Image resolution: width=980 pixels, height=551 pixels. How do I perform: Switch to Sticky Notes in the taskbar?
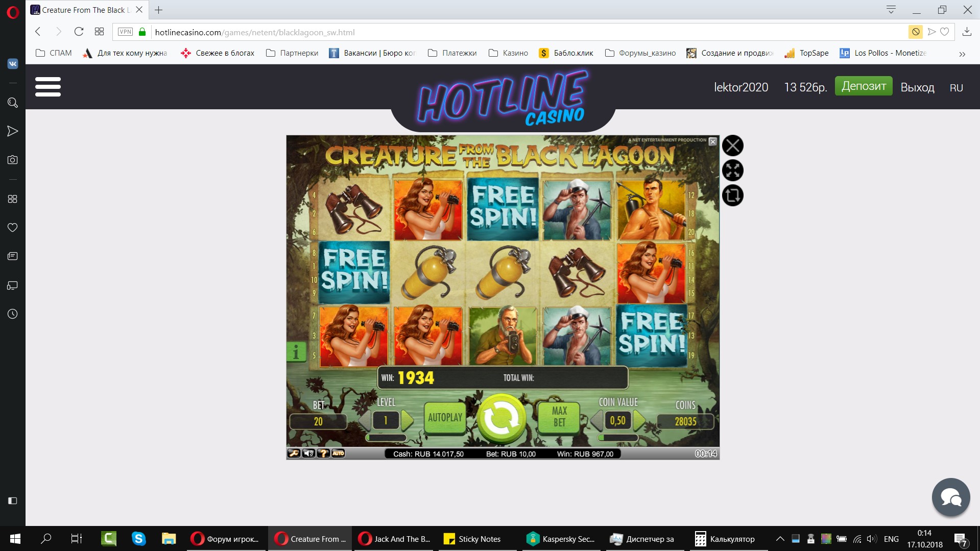tap(472, 539)
